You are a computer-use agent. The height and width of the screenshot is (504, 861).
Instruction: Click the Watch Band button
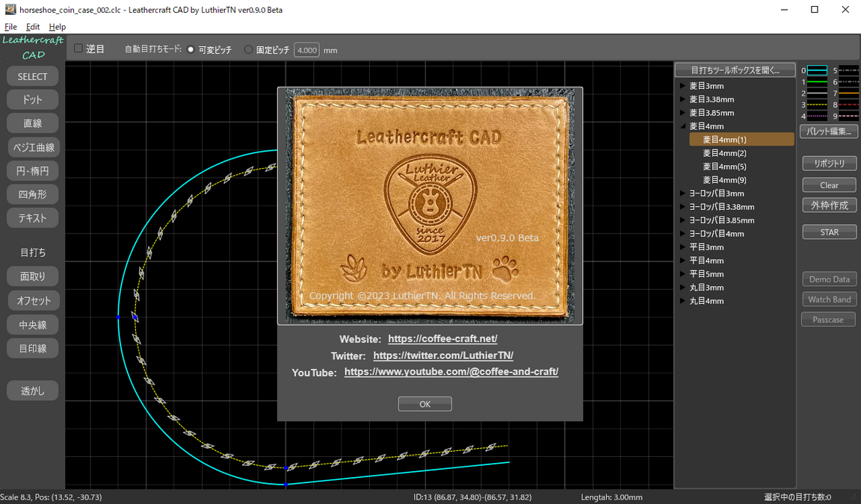pos(829,299)
